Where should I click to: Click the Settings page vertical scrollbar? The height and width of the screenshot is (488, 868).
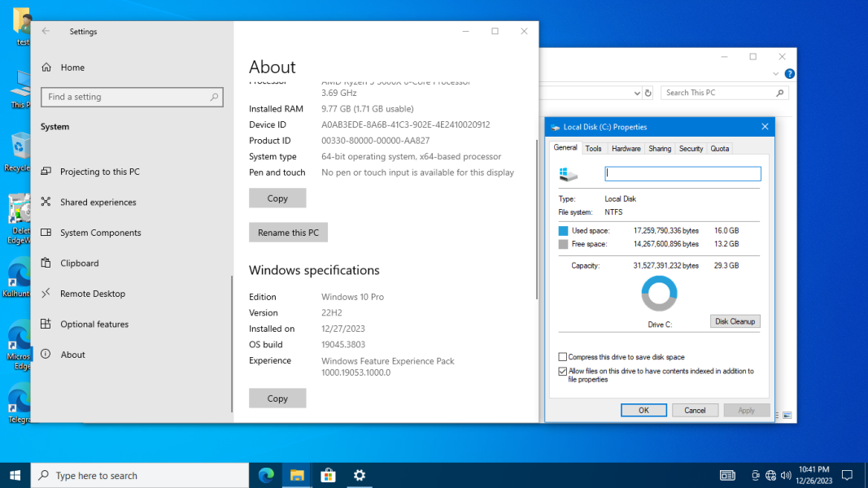536,220
